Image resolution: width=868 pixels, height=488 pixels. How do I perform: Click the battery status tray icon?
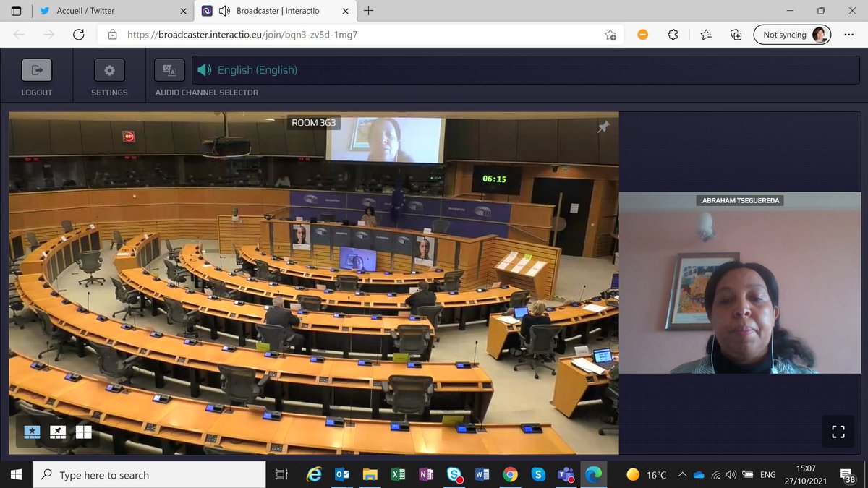[748, 475]
